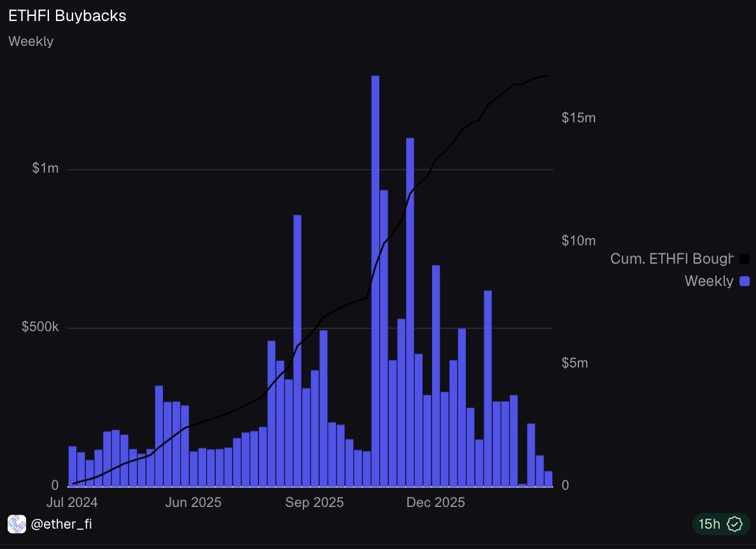Click the Jul 2024 x-axis label
This screenshot has width=756, height=549.
pyautogui.click(x=72, y=503)
